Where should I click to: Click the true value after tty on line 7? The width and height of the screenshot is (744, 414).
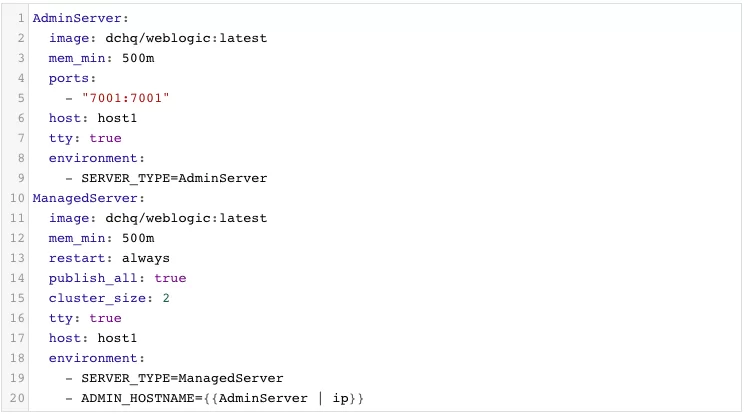105,138
